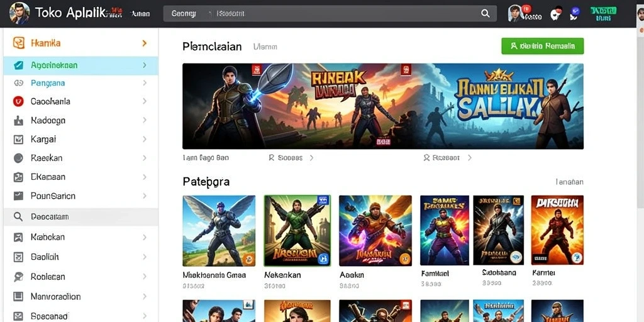Expand the Nadoogn sidebar chevron
Viewport: 644px width, 322px height.
(144, 120)
